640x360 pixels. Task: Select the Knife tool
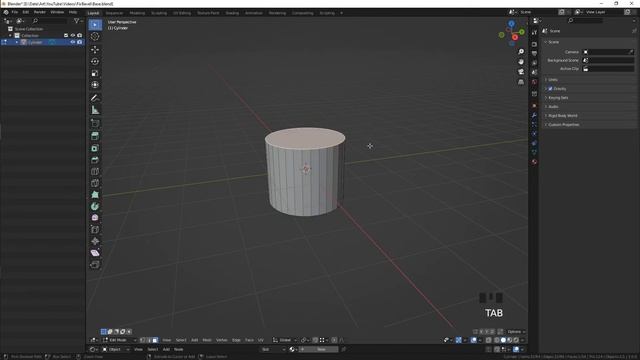[x=95, y=183]
